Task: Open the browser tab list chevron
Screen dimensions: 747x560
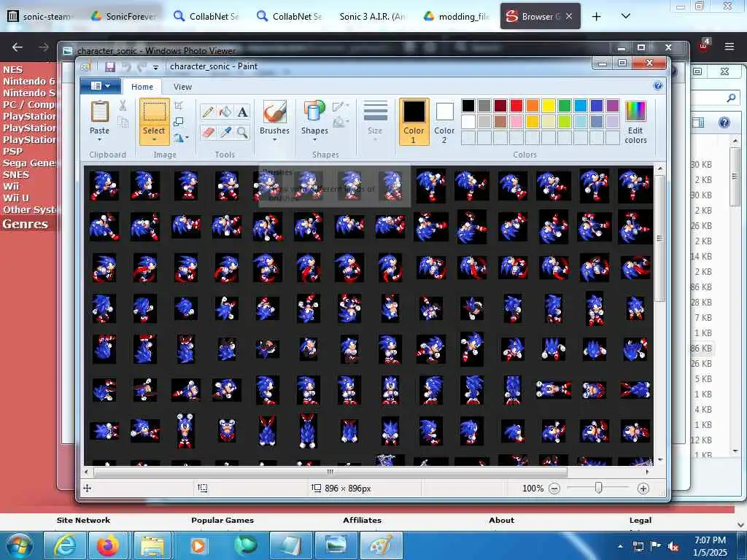Action: pyautogui.click(x=626, y=16)
